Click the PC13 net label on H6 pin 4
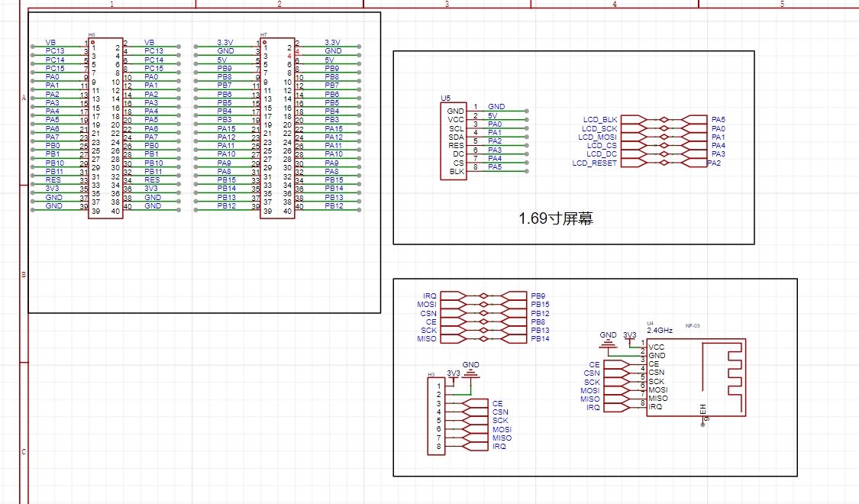This screenshot has width=859, height=504. [153, 51]
